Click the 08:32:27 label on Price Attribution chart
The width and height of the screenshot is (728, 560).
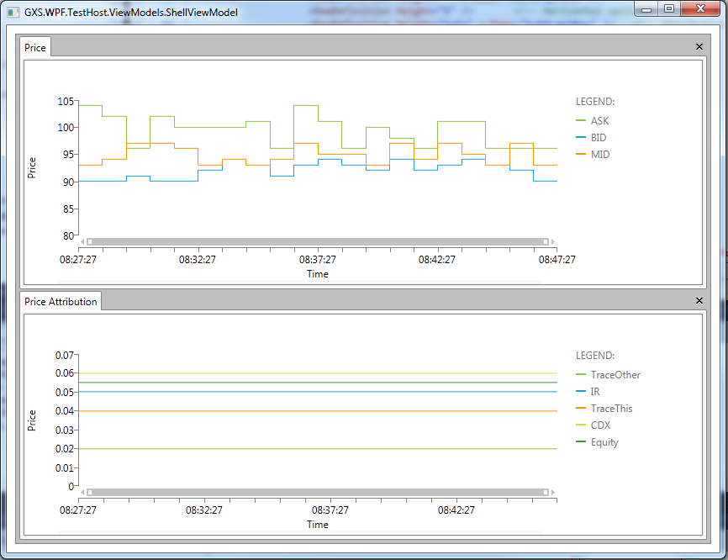pos(204,510)
